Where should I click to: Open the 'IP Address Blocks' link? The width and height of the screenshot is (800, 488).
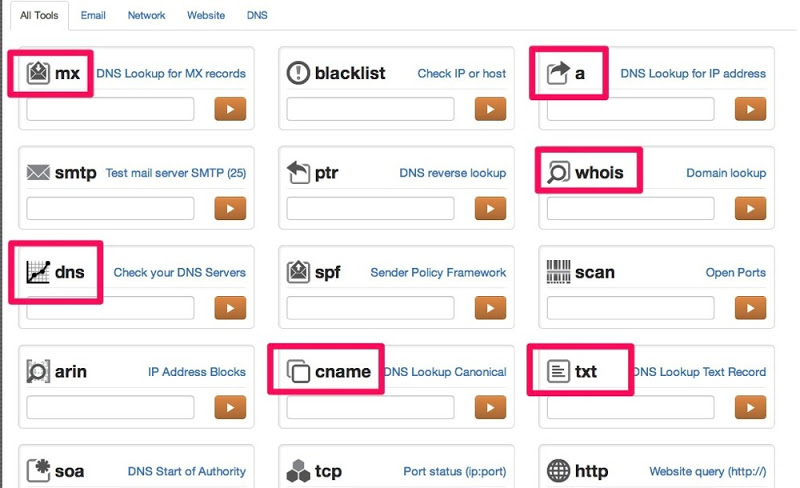(197, 372)
